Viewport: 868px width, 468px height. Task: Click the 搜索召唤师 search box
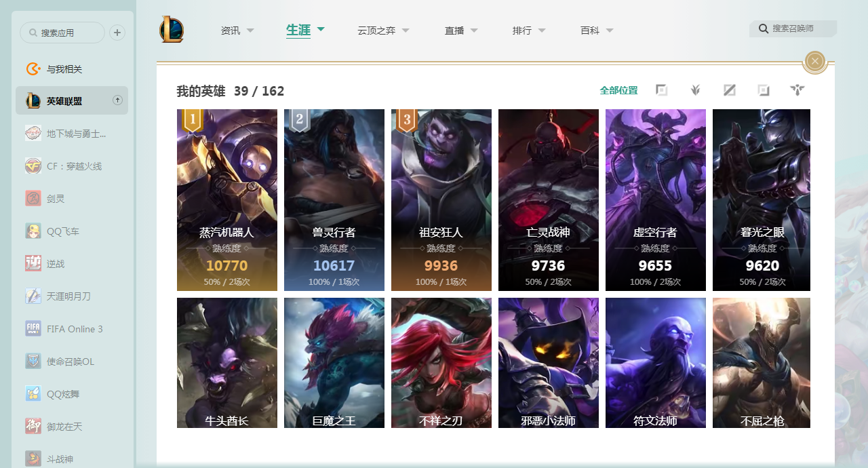click(x=793, y=28)
